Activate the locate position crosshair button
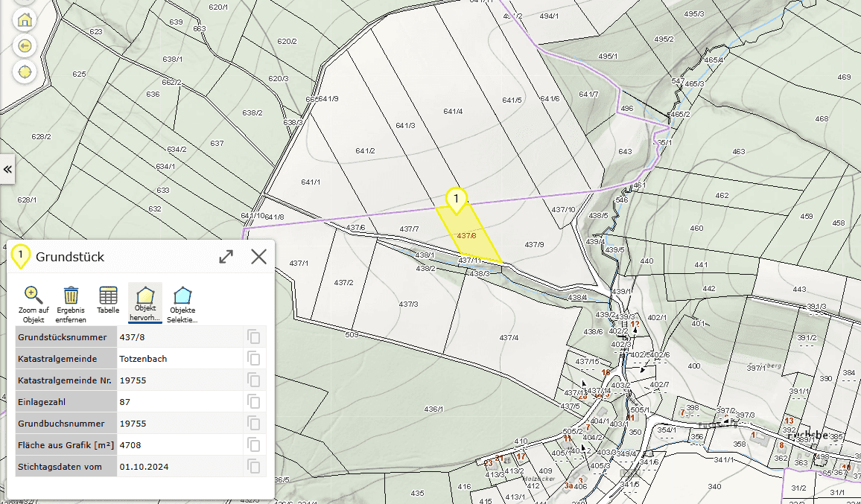 click(x=25, y=72)
